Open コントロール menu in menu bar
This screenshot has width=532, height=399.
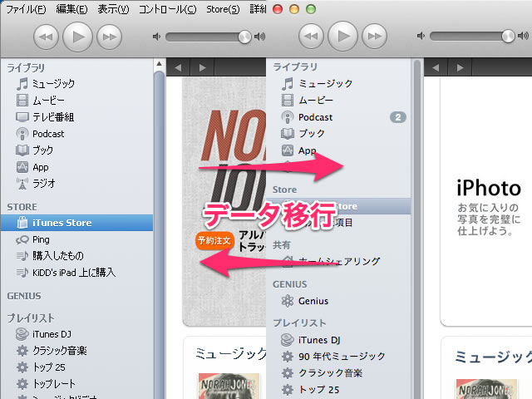tap(167, 9)
